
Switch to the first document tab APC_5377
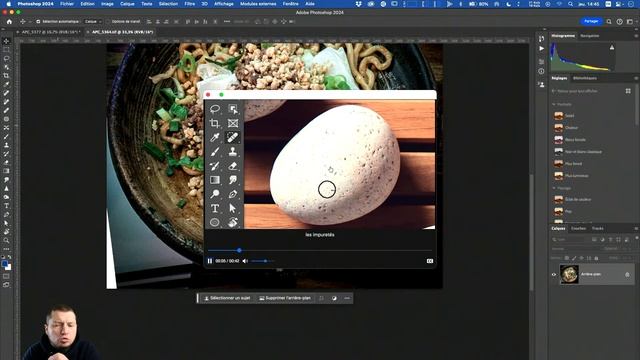tap(51, 32)
